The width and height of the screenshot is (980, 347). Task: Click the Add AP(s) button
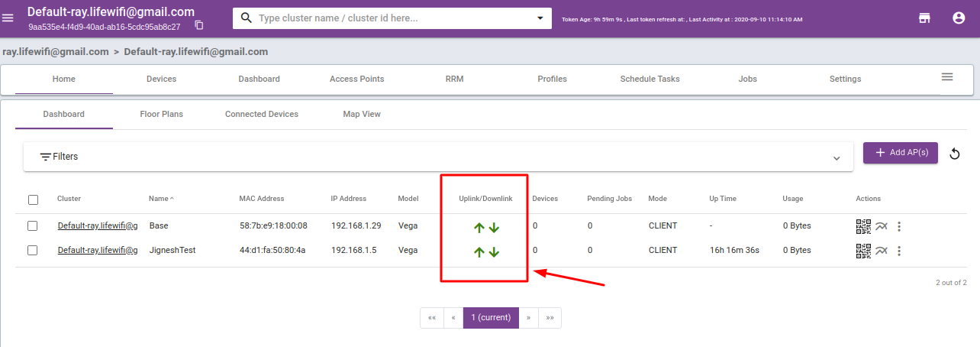tap(901, 153)
